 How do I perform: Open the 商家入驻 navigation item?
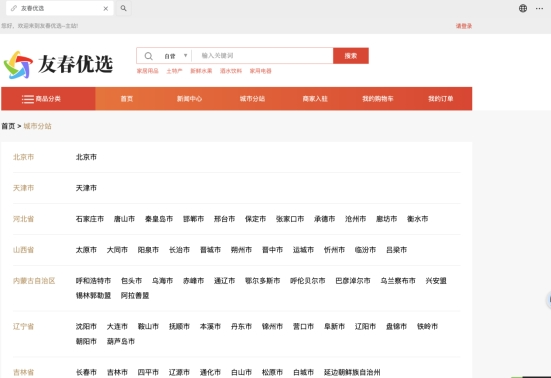315,99
